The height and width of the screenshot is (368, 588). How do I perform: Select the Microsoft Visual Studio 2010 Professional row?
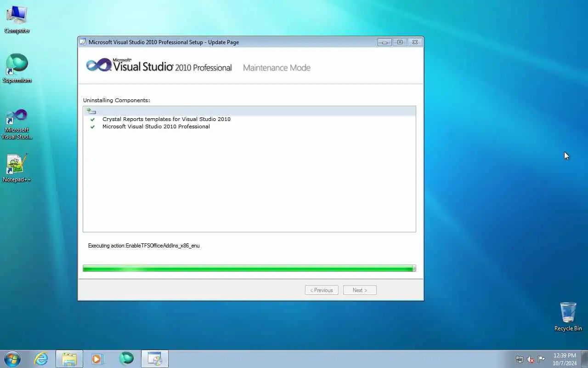pyautogui.click(x=249, y=126)
